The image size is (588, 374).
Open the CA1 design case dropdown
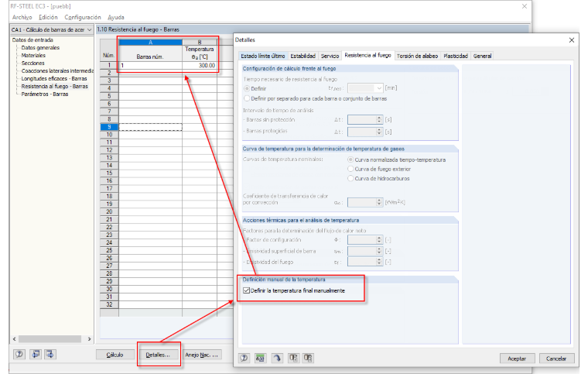pyautogui.click(x=89, y=29)
